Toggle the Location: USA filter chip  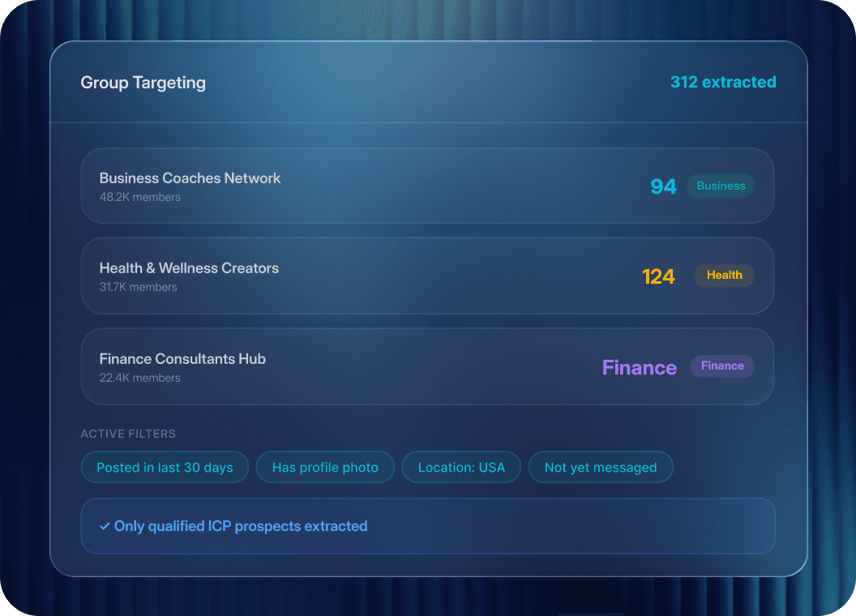click(x=461, y=468)
